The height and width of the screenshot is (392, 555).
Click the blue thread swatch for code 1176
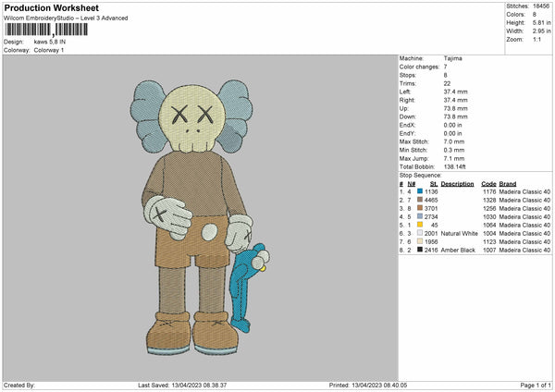[x=420, y=191]
